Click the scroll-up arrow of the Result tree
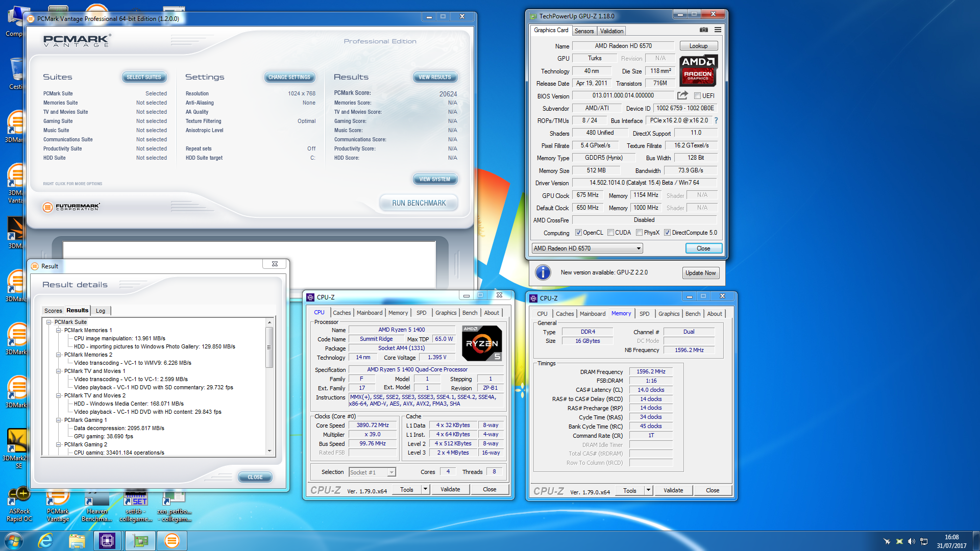 point(269,322)
